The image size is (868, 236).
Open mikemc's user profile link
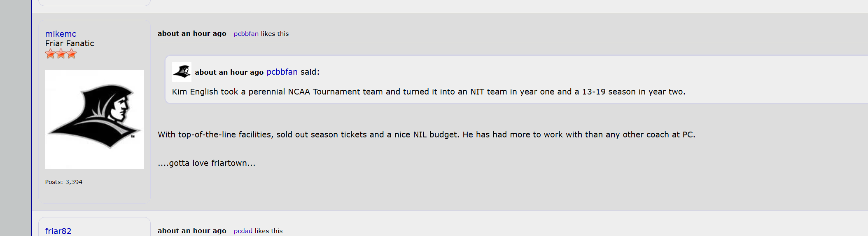[x=61, y=34]
